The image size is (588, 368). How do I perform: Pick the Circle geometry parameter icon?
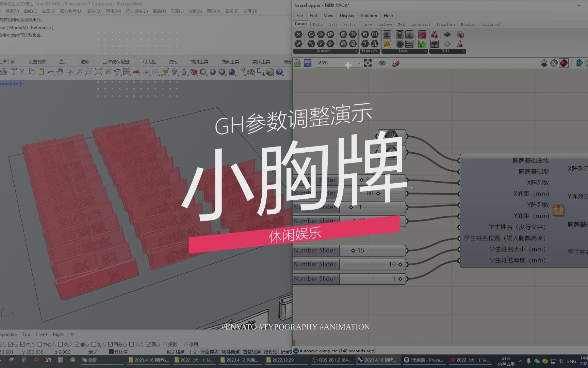(311, 34)
